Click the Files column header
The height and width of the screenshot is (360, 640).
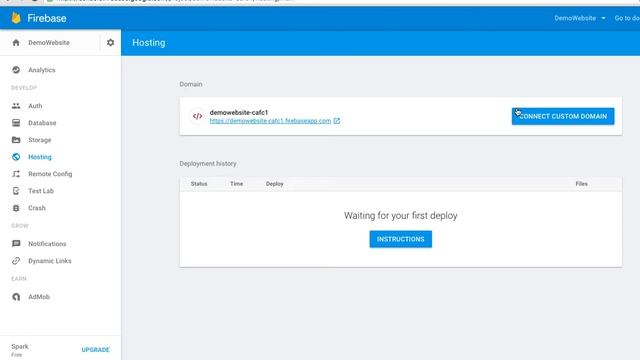[582, 184]
